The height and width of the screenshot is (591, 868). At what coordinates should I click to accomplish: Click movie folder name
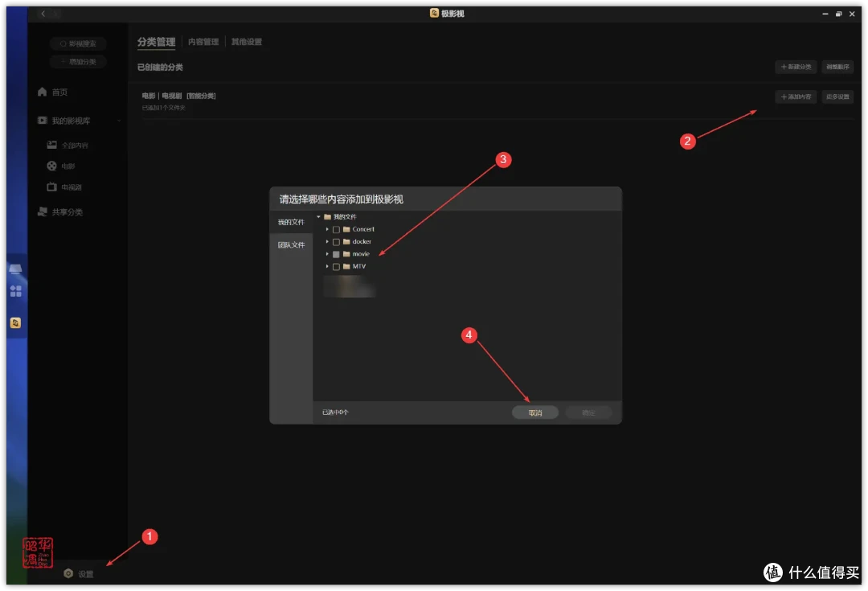point(361,253)
